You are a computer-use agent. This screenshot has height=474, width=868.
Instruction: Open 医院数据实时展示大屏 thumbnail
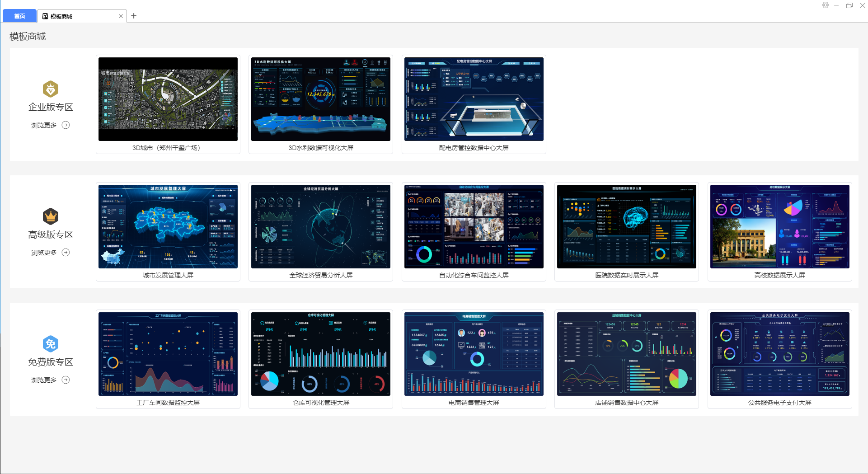tap(627, 226)
